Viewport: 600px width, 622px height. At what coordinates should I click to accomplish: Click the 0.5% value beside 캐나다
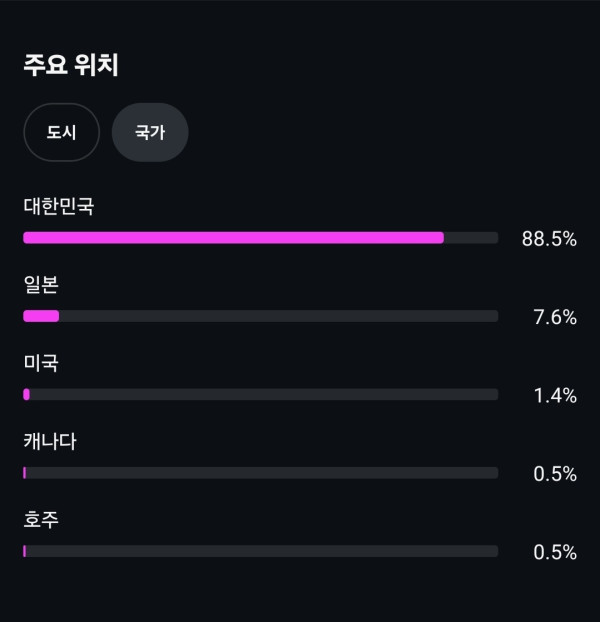(555, 474)
